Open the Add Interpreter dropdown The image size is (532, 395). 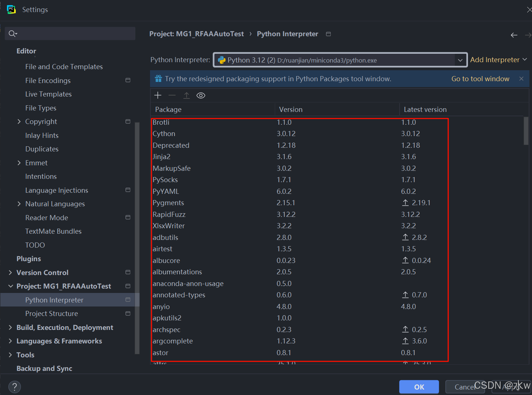coord(498,60)
